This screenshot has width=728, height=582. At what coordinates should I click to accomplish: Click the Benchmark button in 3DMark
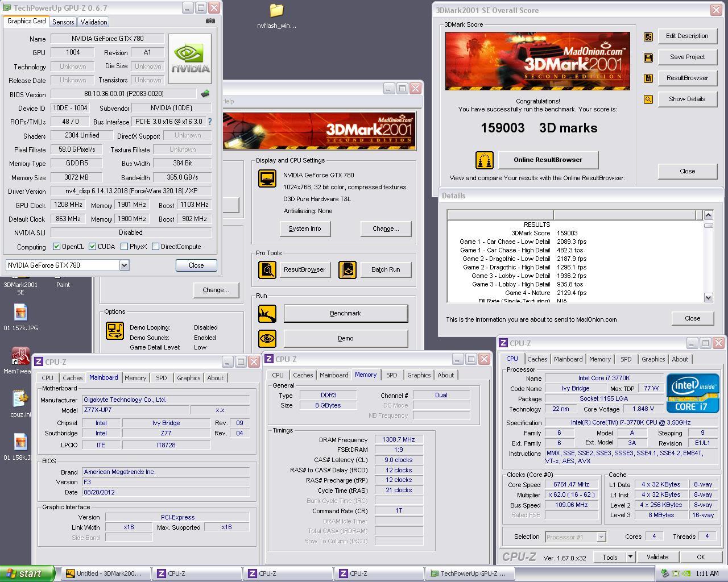(346, 314)
